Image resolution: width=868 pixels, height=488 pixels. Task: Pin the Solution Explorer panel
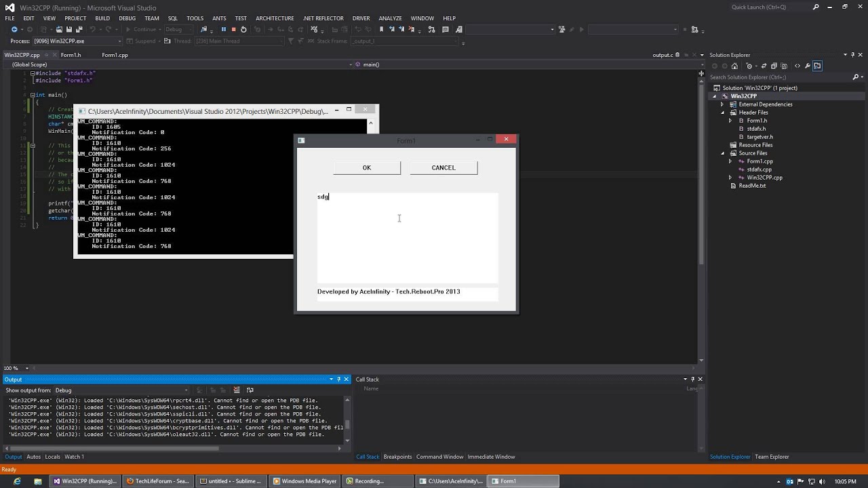pyautogui.click(x=852, y=55)
